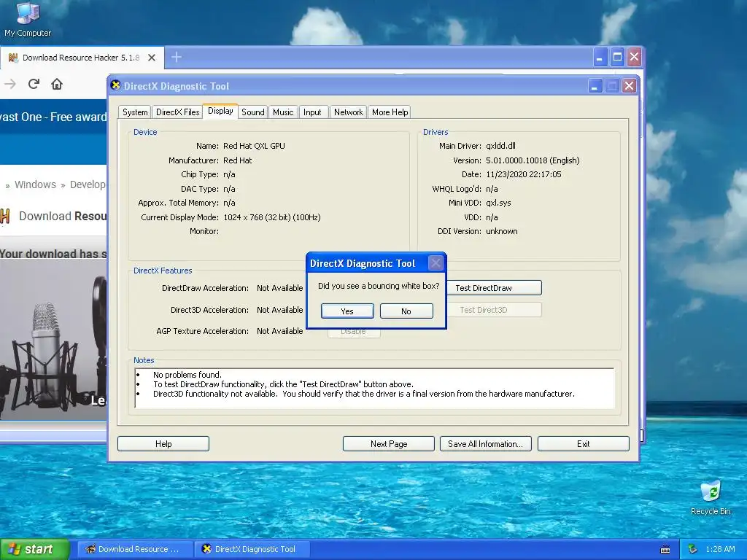Minimize the DirectX Diagnostic Tool window
This screenshot has height=560, width=747.
pyautogui.click(x=595, y=86)
